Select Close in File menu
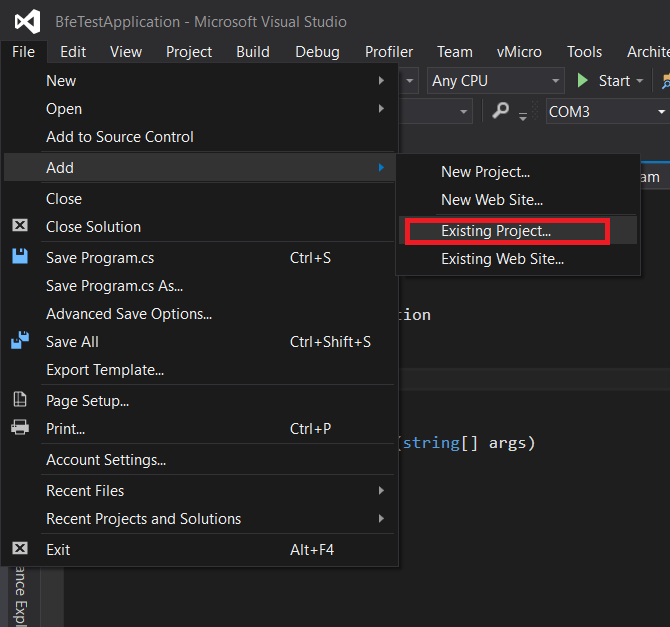 click(x=199, y=199)
